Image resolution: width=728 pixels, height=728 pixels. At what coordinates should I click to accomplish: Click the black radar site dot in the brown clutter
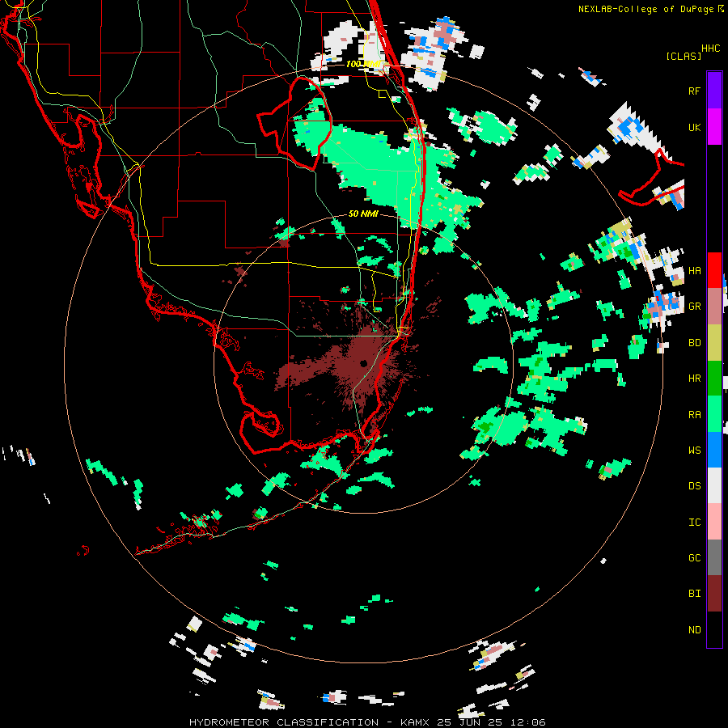pos(363,363)
